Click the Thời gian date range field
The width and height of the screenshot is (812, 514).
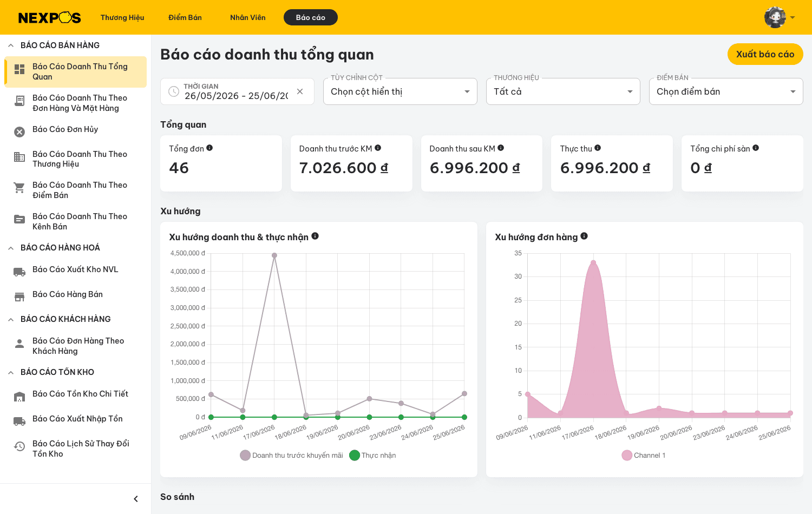click(237, 91)
